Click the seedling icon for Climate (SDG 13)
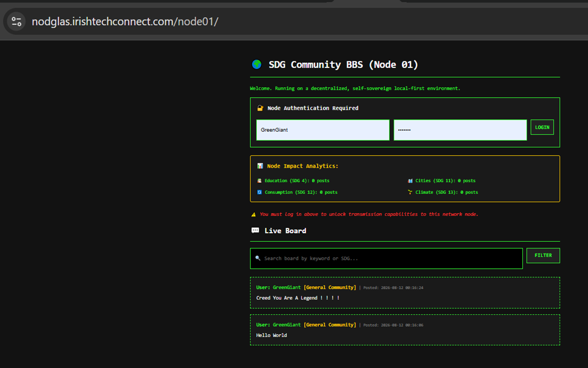The width and height of the screenshot is (588, 368). click(410, 192)
